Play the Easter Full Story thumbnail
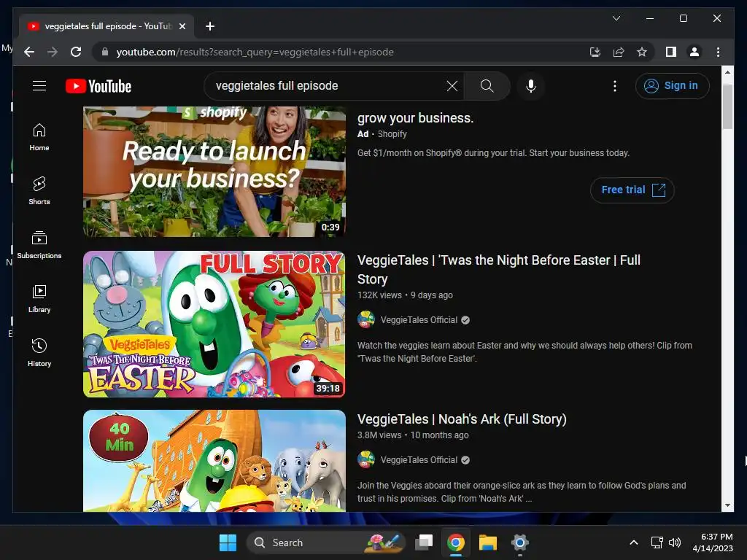The image size is (747, 560). (x=214, y=324)
